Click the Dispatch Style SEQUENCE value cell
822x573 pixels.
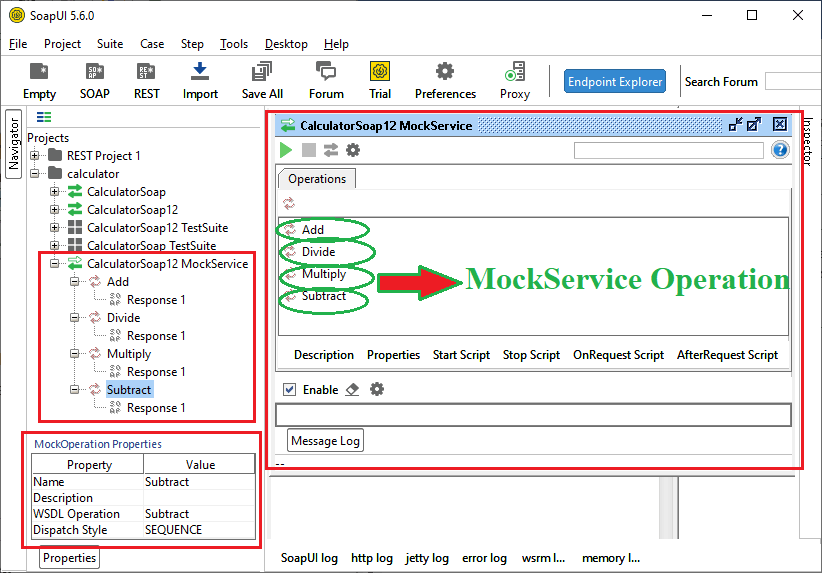199,530
